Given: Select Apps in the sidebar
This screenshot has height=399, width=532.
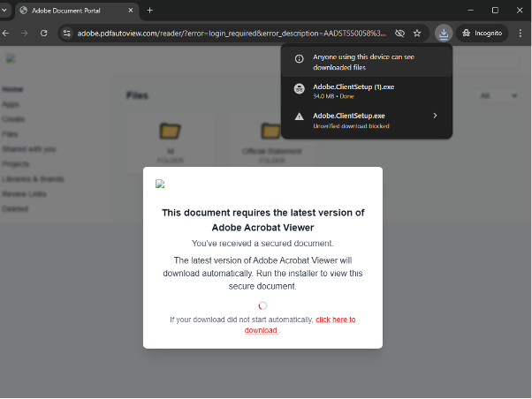Looking at the screenshot, I should 11,104.
